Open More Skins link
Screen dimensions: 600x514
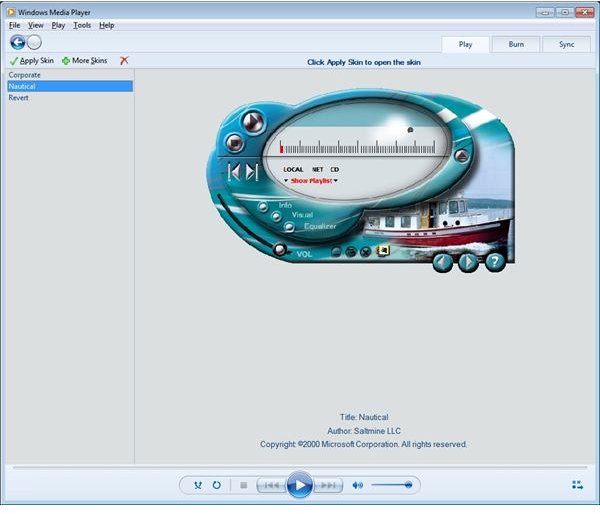[85, 61]
